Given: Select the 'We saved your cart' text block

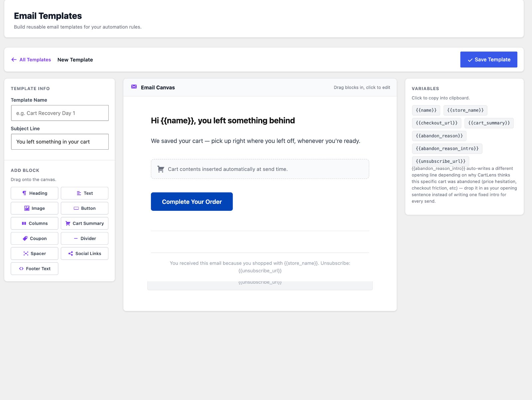Looking at the screenshot, I should point(255,141).
